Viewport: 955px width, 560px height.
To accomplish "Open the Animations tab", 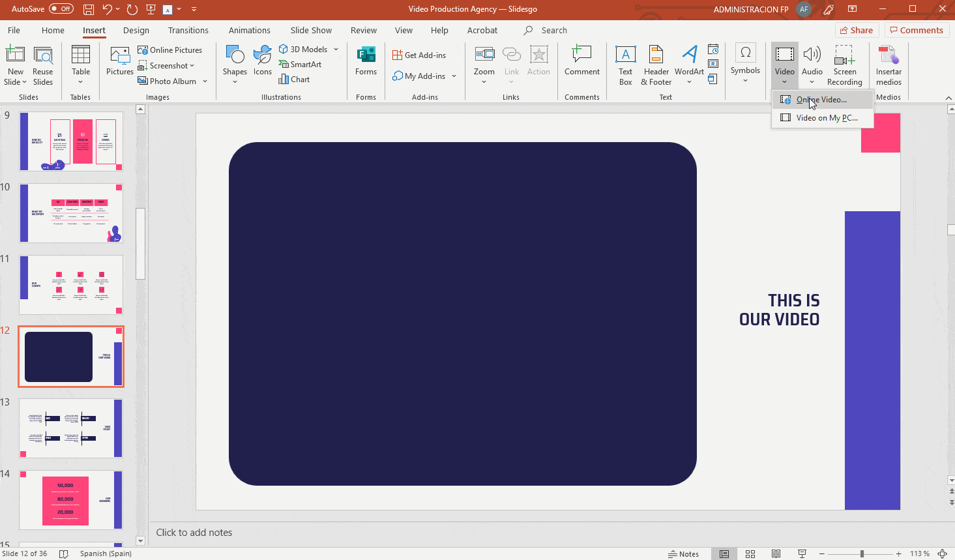I will pyautogui.click(x=249, y=30).
